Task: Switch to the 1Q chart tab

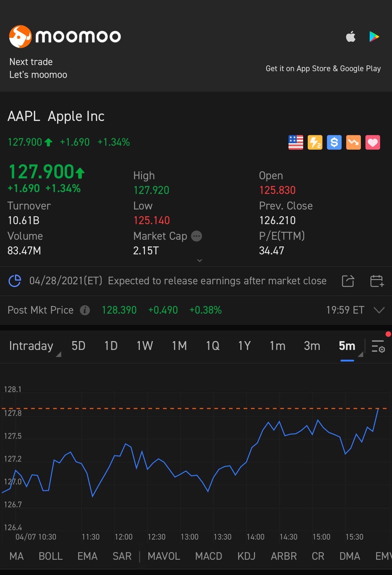Action: pyautogui.click(x=212, y=346)
